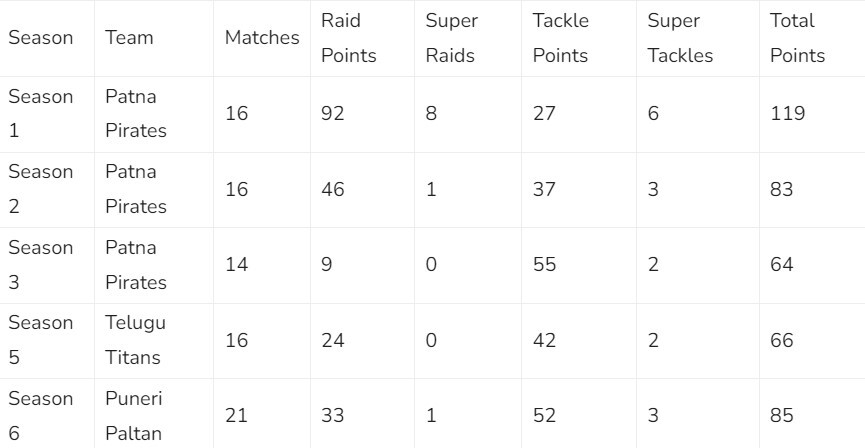
Task: Click tackle points value 55
Action: tap(545, 265)
